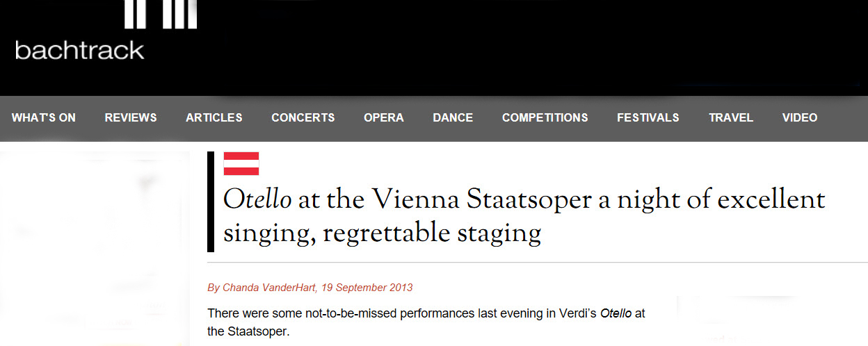Open the DANCE navigation item
This screenshot has width=868, height=346.
click(453, 117)
